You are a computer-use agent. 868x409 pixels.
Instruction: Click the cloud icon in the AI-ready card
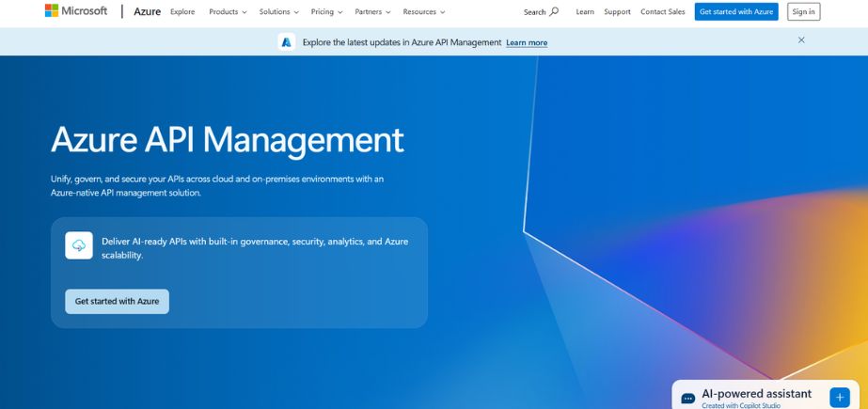click(79, 245)
